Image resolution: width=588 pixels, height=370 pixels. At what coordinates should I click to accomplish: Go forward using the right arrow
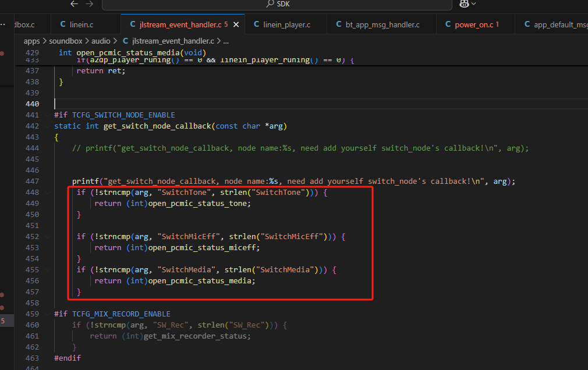tap(89, 3)
